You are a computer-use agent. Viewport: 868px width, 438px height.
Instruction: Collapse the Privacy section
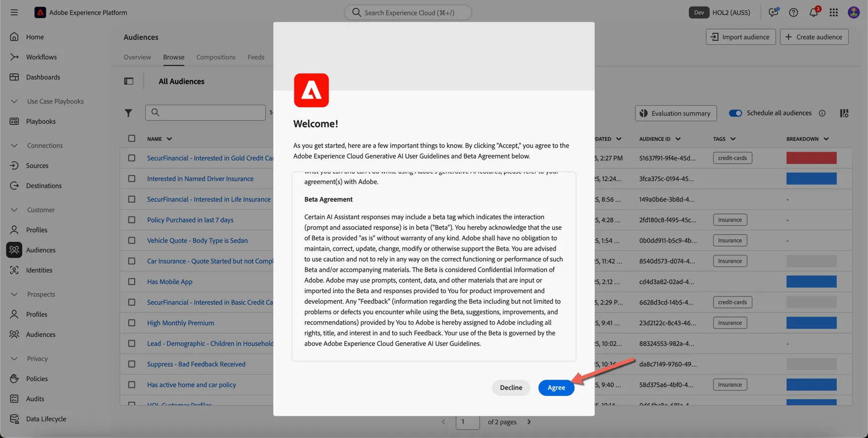[14, 359]
